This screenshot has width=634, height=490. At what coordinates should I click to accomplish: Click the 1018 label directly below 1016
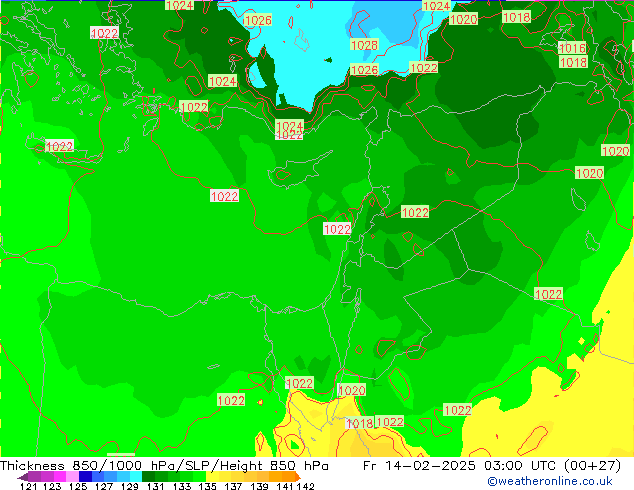click(573, 62)
